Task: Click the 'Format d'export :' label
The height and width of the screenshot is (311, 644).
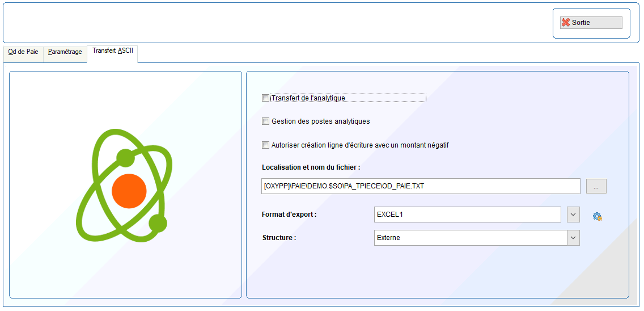Action: [289, 215]
